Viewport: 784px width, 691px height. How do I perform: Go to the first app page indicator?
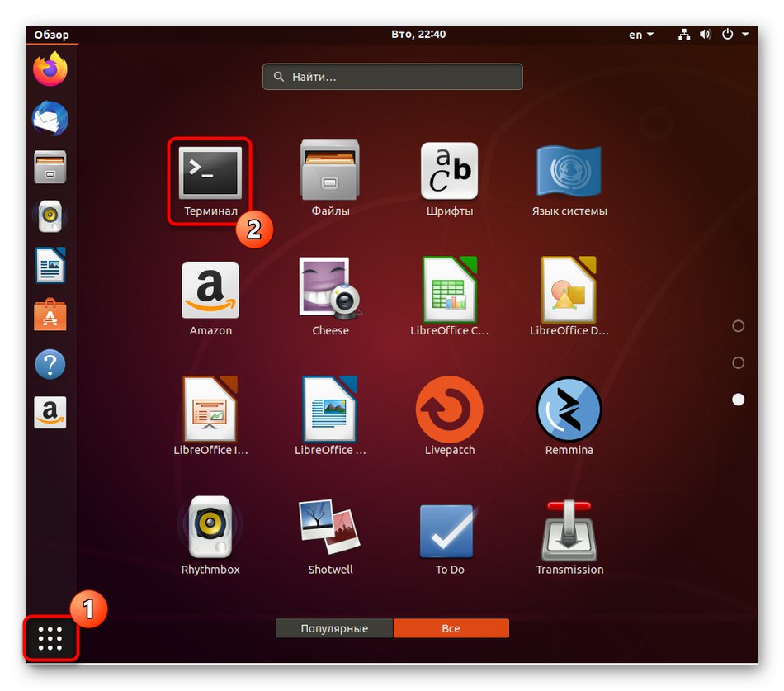[x=738, y=326]
